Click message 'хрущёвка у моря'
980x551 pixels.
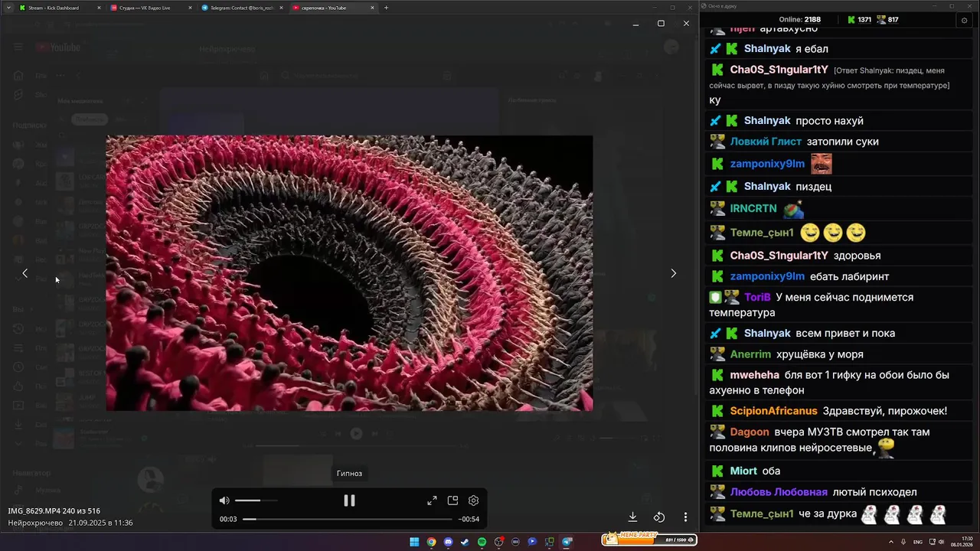coord(820,354)
